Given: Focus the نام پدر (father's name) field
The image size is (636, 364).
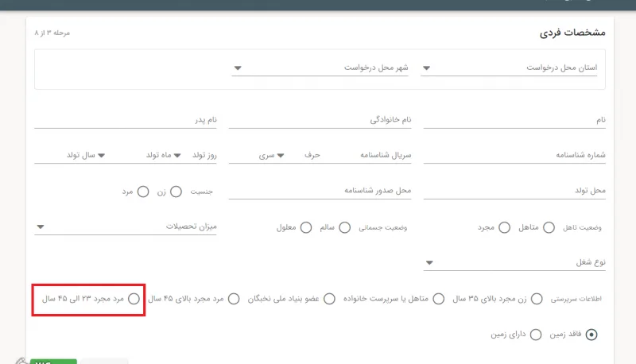Looking at the screenshot, I should (x=127, y=120).
